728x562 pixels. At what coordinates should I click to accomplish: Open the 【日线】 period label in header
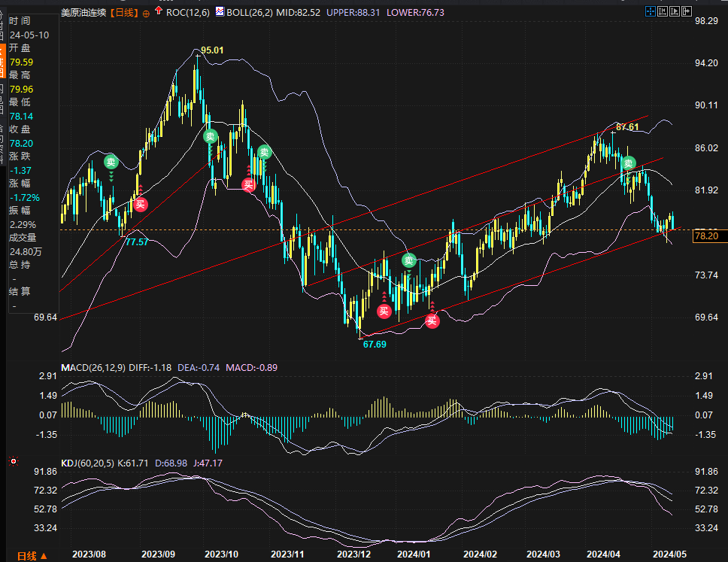pyautogui.click(x=123, y=12)
